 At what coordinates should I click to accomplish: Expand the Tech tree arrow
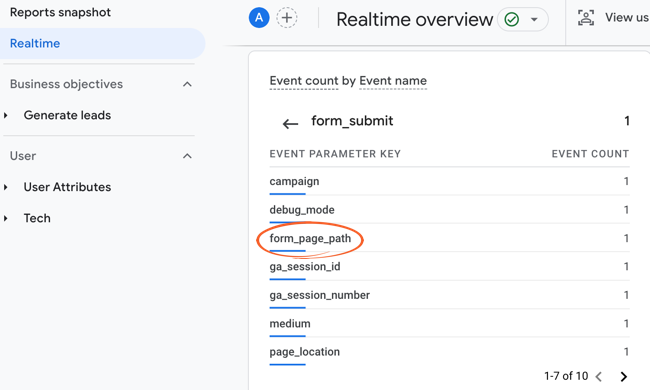click(6, 218)
